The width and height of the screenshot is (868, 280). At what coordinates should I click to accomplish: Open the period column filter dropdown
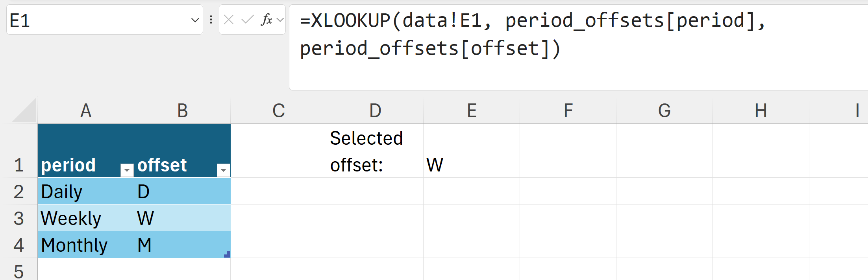point(127,170)
